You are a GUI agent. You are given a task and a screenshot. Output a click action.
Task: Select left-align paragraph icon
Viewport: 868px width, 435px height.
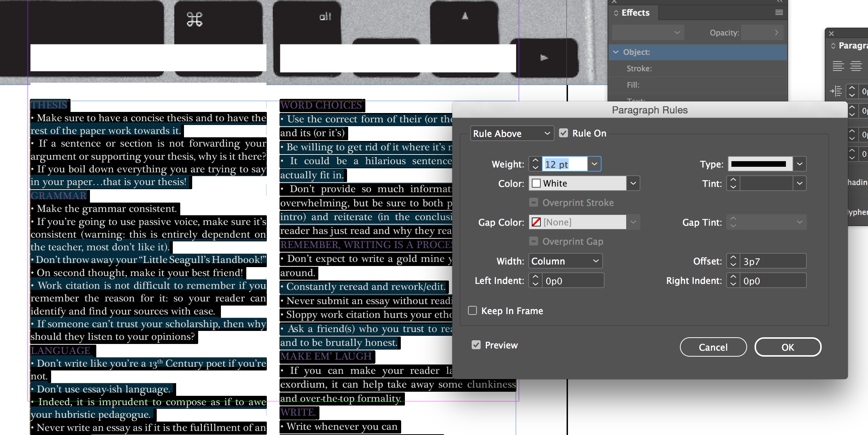point(839,66)
